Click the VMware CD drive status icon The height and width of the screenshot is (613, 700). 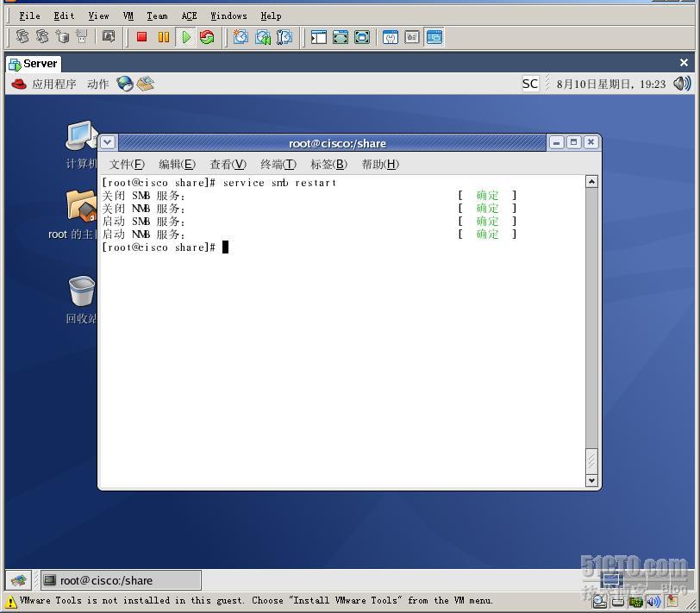click(618, 603)
